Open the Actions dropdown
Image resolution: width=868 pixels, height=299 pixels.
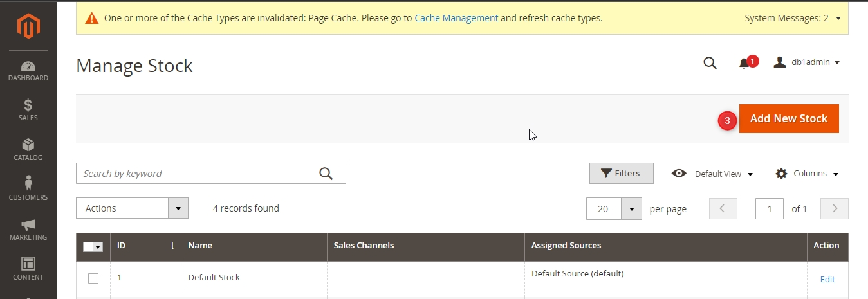132,208
